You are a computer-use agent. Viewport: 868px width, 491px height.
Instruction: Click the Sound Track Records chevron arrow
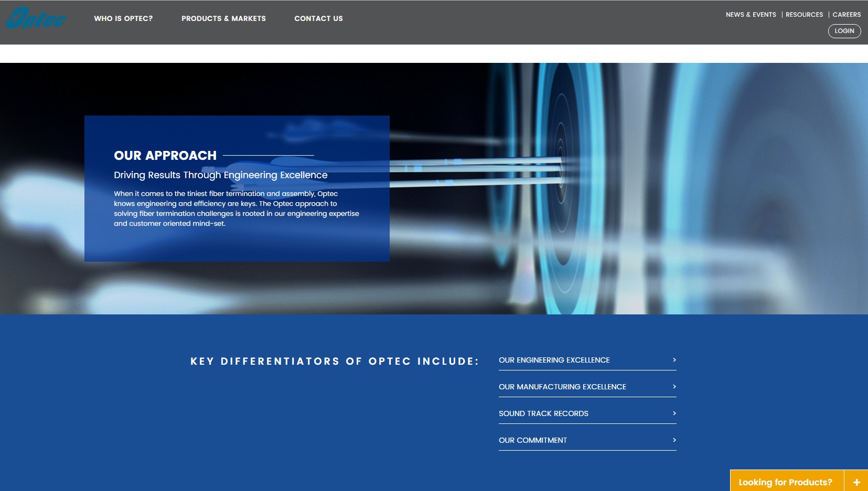click(674, 413)
